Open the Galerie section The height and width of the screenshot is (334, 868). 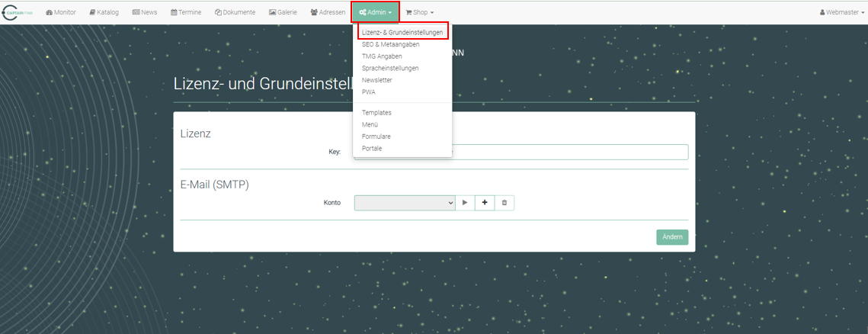283,12
